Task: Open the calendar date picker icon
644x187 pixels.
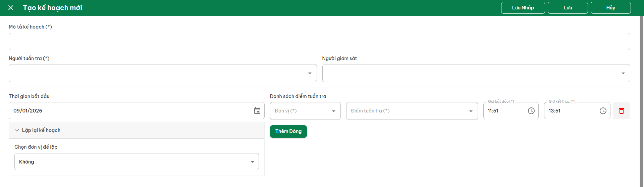Action: pyautogui.click(x=257, y=111)
